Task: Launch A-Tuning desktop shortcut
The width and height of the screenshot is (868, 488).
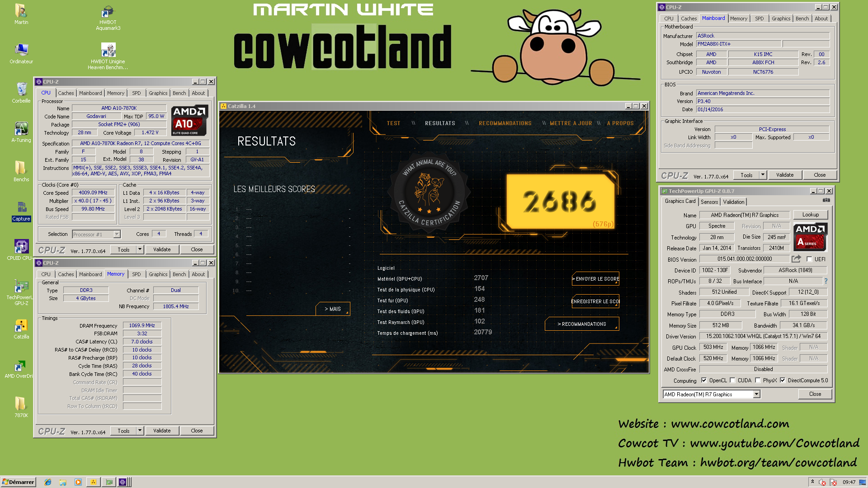Action: pos(21,132)
